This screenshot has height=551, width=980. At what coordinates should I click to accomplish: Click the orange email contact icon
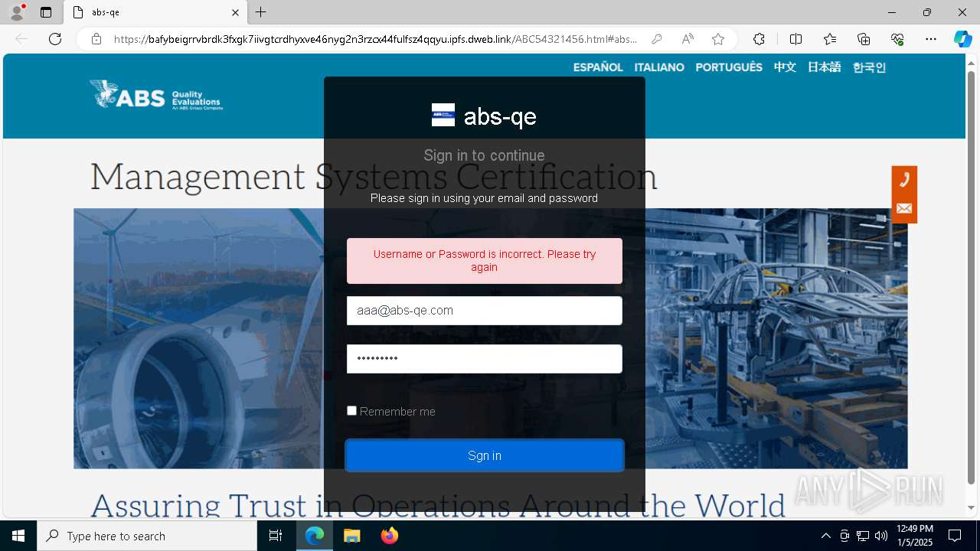click(904, 209)
